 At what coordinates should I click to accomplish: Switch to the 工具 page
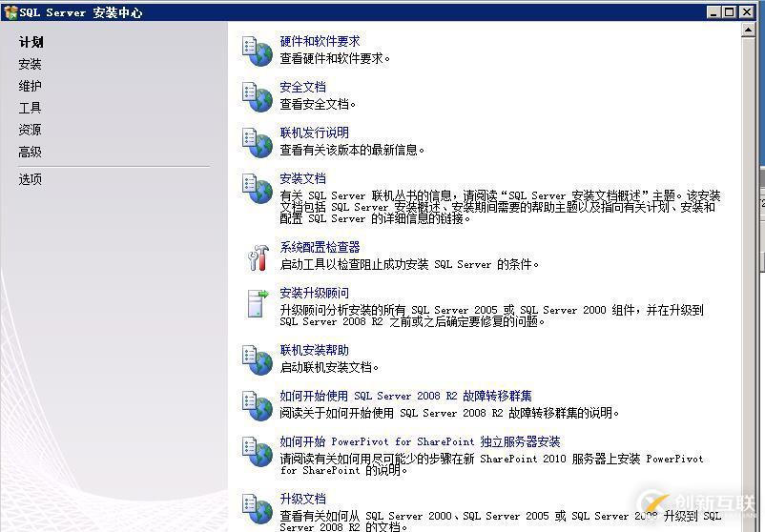pos(31,108)
